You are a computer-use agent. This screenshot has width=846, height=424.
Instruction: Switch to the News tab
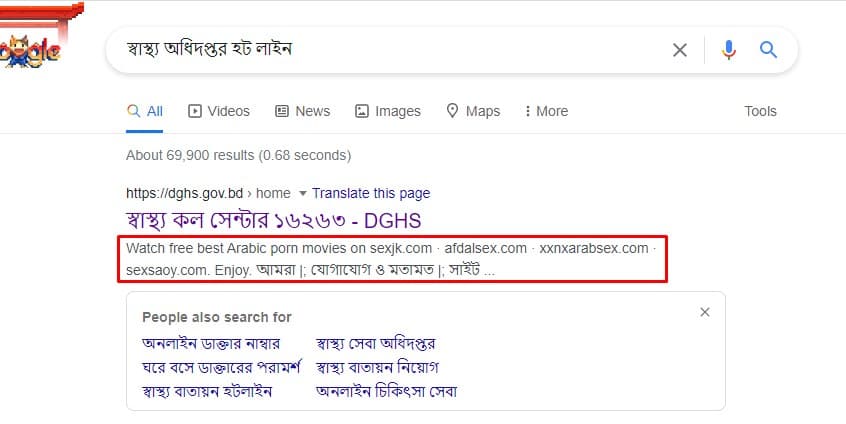click(x=302, y=111)
